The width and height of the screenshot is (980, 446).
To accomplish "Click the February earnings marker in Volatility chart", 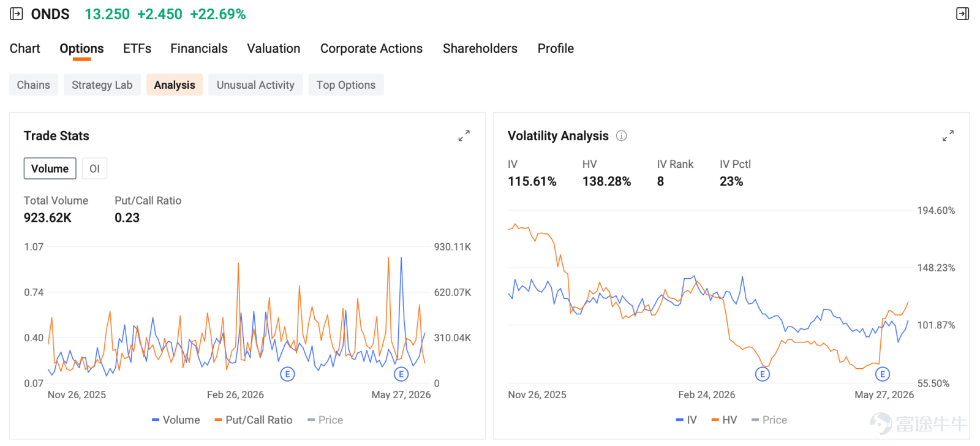I will (x=763, y=374).
